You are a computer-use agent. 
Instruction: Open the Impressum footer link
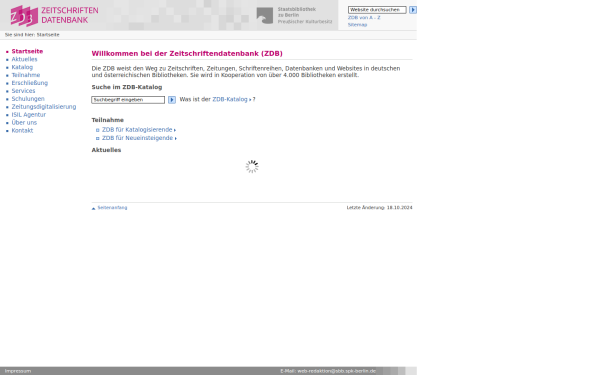point(18,371)
